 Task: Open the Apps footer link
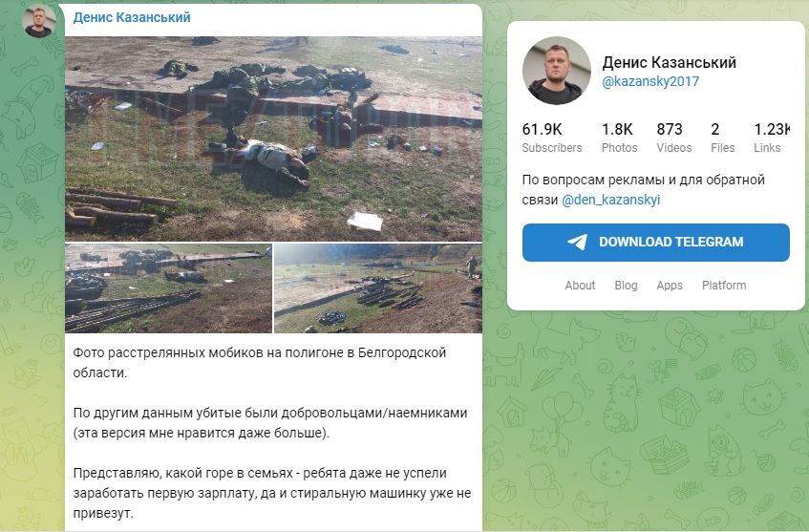point(670,286)
